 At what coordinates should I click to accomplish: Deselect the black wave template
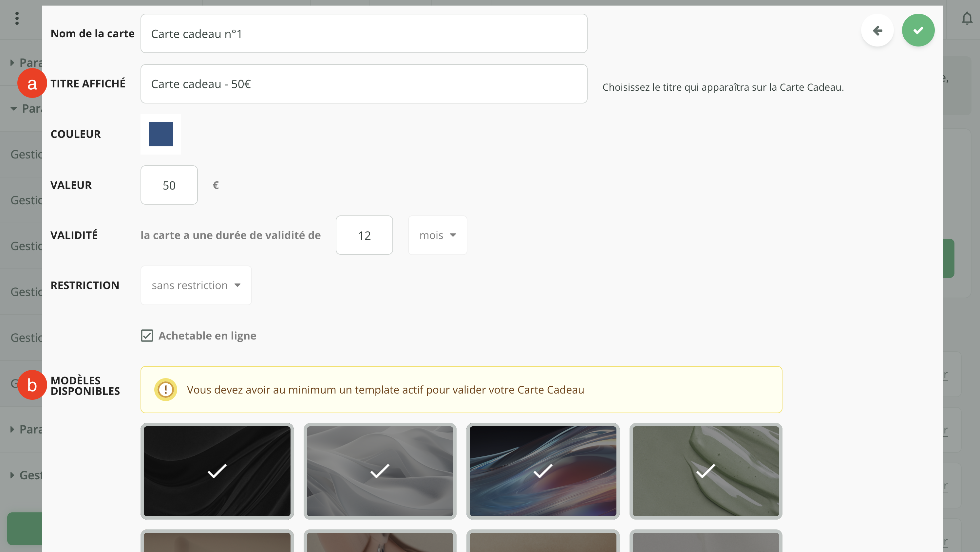pos(217,471)
